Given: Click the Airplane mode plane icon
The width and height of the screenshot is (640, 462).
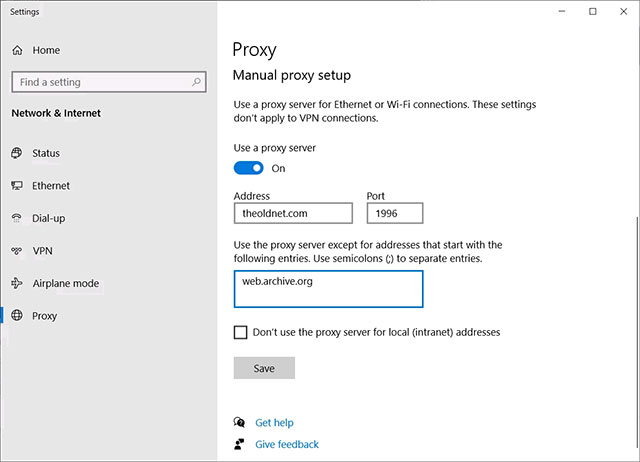Looking at the screenshot, I should pos(17,283).
